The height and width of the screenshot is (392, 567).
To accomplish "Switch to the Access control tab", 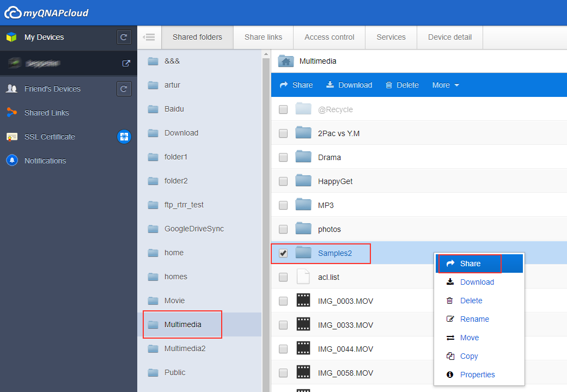I will 329,37.
